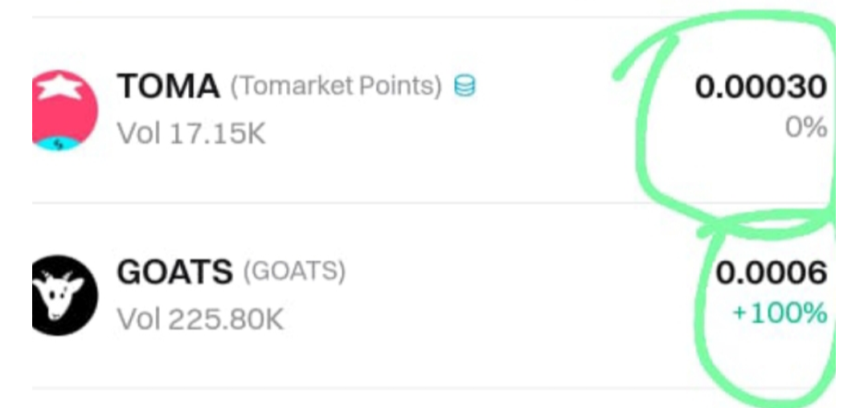Select the grey (GOATS) ticker label
The image size is (868, 408).
pyautogui.click(x=294, y=273)
